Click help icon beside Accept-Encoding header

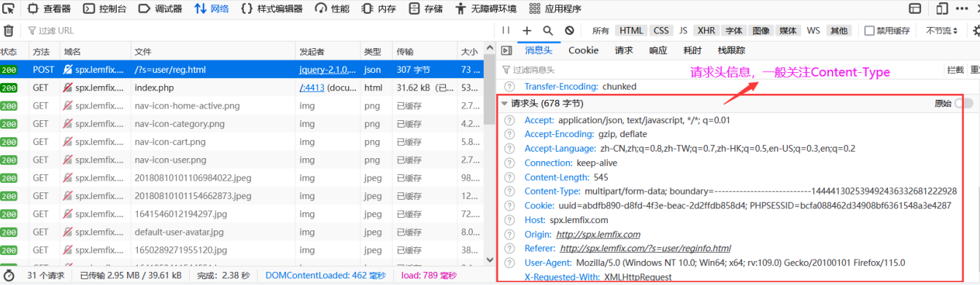pyautogui.click(x=509, y=134)
